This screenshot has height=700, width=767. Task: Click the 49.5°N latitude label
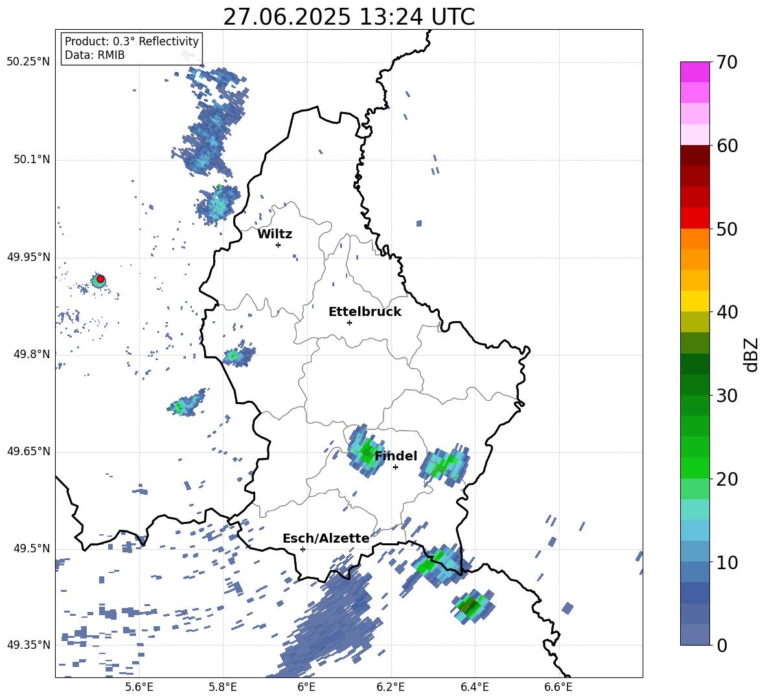point(32,548)
